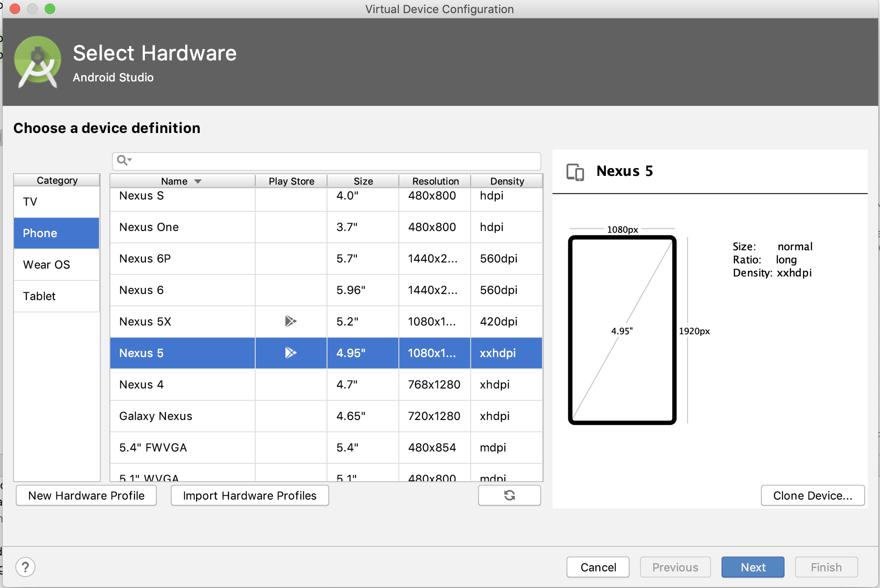Click the refresh device list icon button
880x588 pixels.
click(509, 495)
